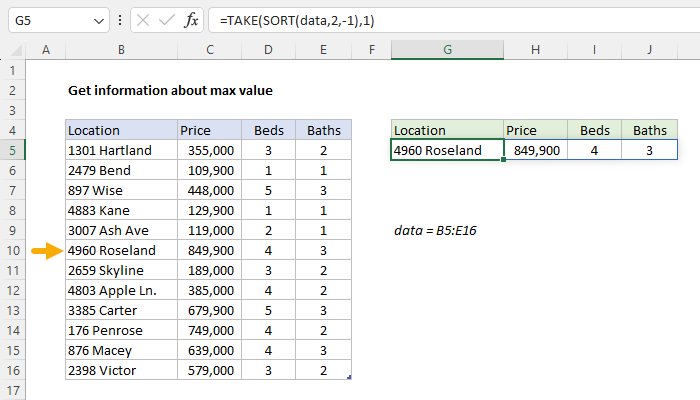Click cell '3385 Carter'
Image resolution: width=700 pixels, height=400 pixels.
(x=121, y=310)
